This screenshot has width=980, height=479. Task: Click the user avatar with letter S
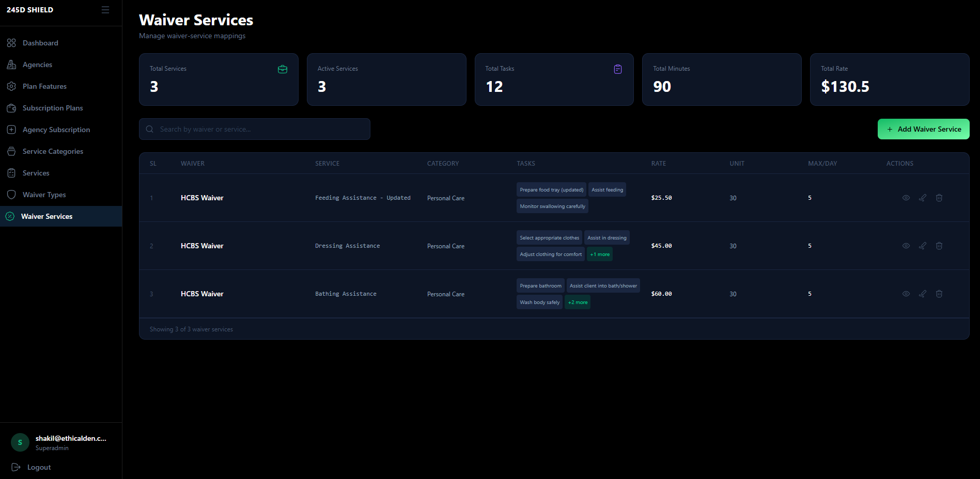20,442
